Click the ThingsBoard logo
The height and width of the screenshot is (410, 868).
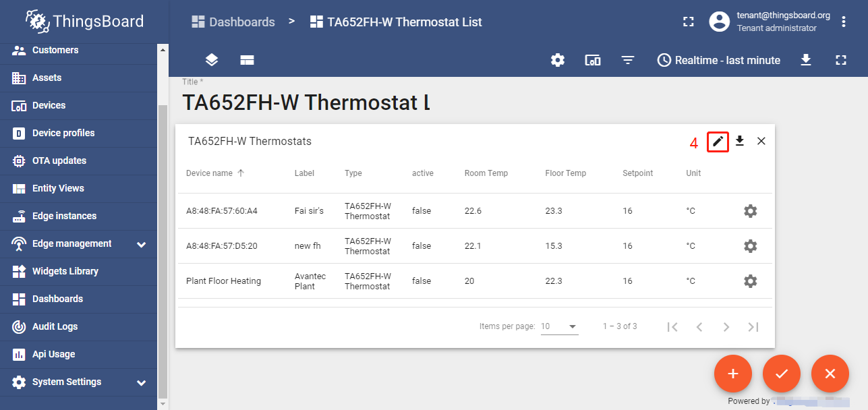coord(85,21)
